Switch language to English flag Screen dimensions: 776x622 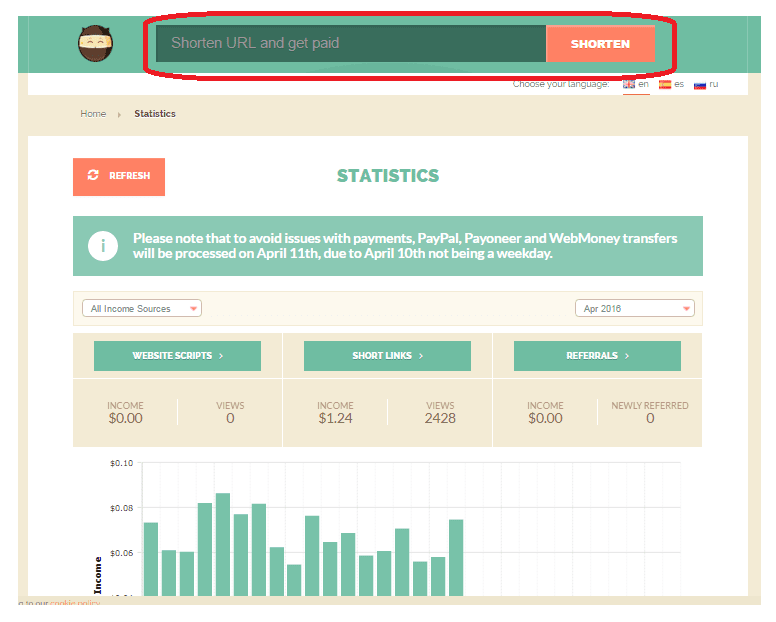click(x=629, y=85)
